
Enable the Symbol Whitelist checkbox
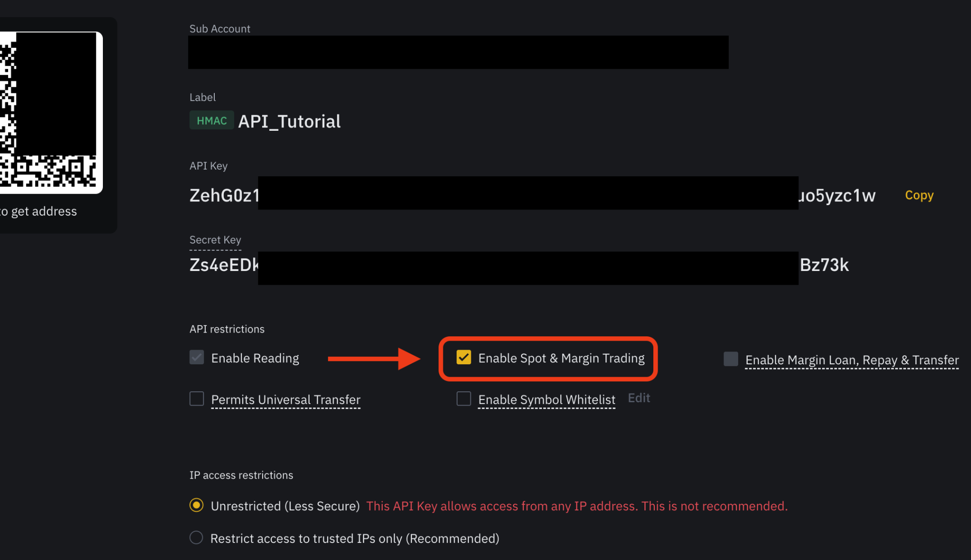pos(463,399)
